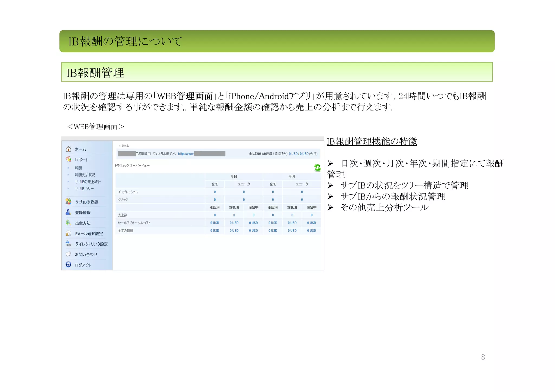
Task: Click the 出金方法 money icon
Action: pos(69,223)
